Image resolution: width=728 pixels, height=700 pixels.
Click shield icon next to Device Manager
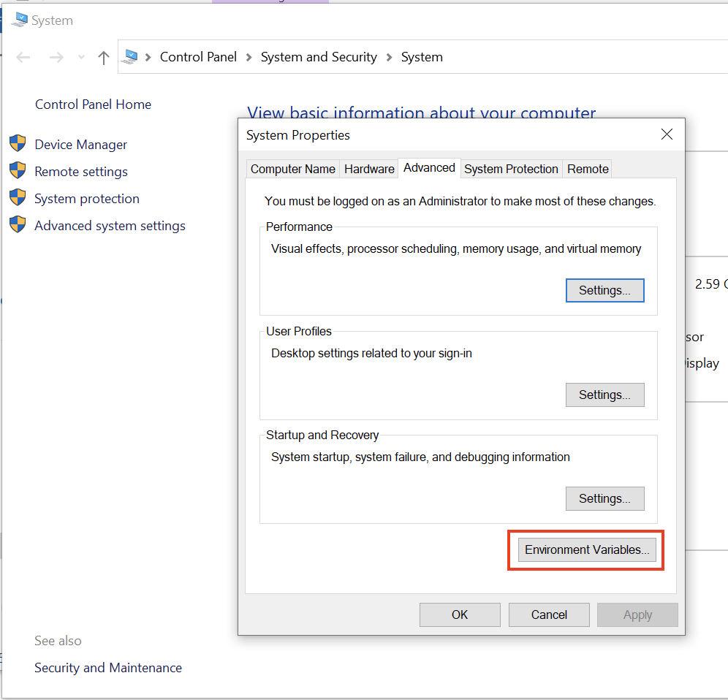pyautogui.click(x=18, y=143)
